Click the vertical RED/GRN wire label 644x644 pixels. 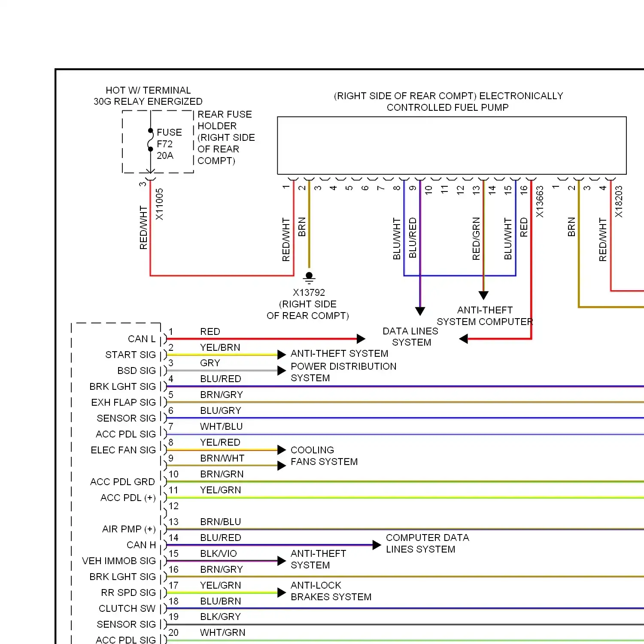click(x=476, y=239)
